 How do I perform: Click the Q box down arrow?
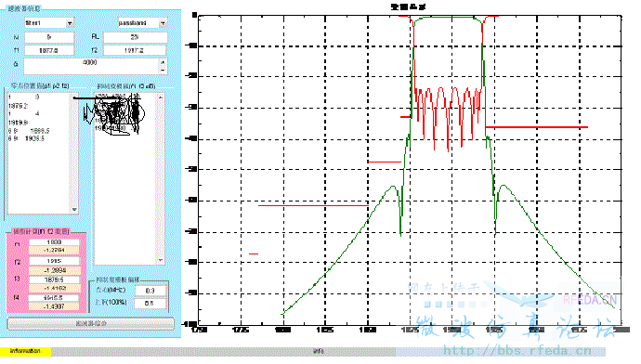tap(164, 71)
